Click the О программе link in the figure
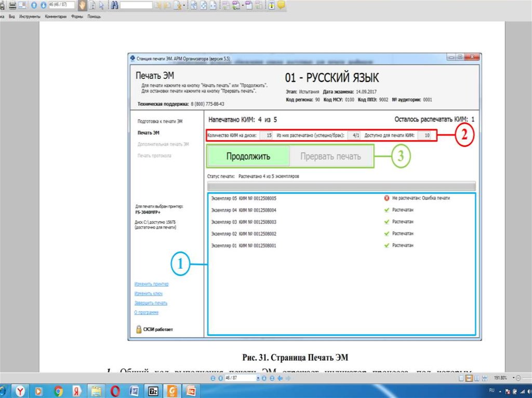Image resolution: width=532 pixels, height=398 pixels. click(146, 312)
